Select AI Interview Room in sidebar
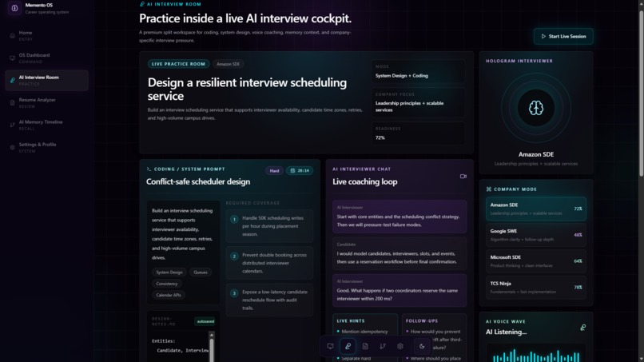The image size is (644, 362). 47,80
